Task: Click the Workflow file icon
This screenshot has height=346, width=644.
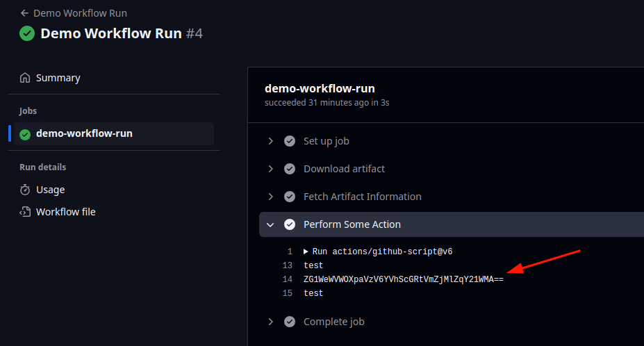Action: (25, 212)
